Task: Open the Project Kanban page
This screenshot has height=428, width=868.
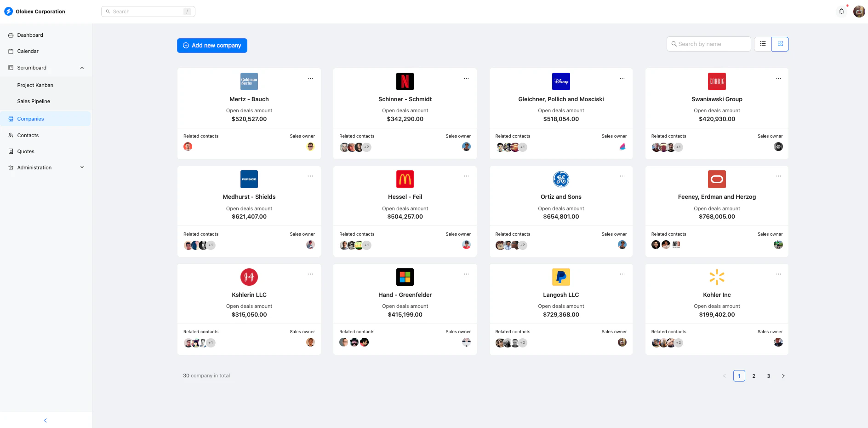Action: tap(35, 85)
